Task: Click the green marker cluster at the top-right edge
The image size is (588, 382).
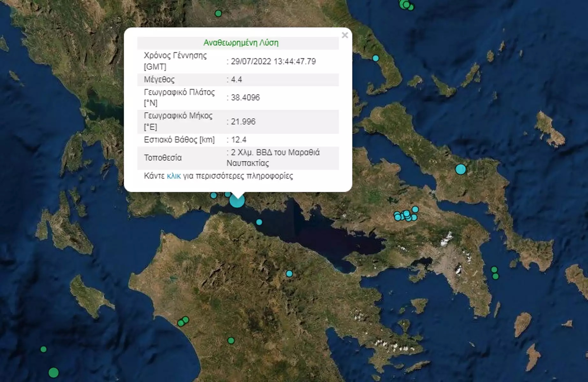Action: coord(406,4)
